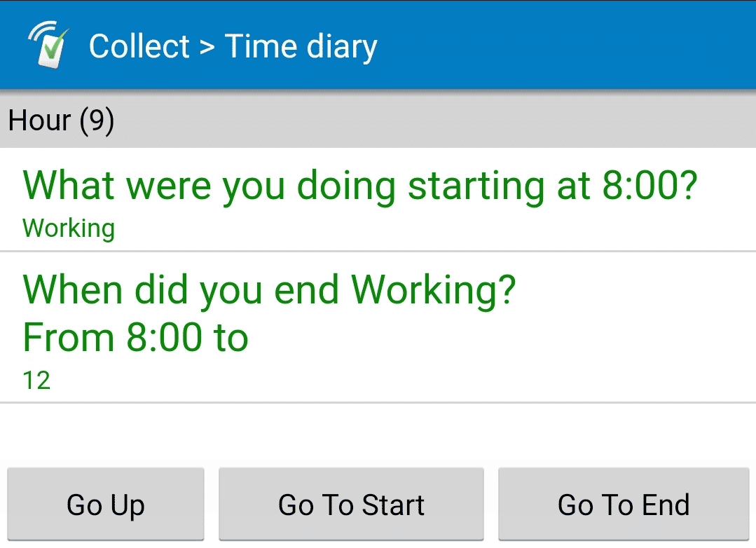The image size is (756, 548).
Task: Click the 'Collect > Time diary' title
Action: 233,46
